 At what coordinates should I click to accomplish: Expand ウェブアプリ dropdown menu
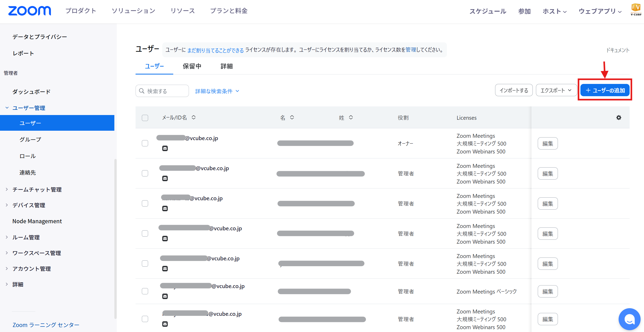600,11
